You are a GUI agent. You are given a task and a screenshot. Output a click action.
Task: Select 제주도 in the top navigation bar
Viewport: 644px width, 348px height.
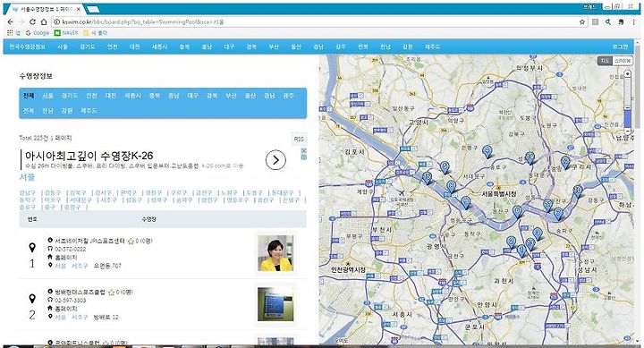[432, 47]
